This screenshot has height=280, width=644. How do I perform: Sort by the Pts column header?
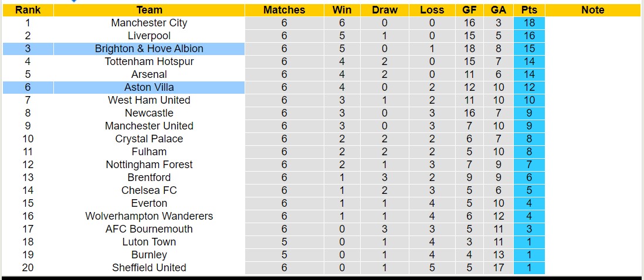pyautogui.click(x=529, y=10)
